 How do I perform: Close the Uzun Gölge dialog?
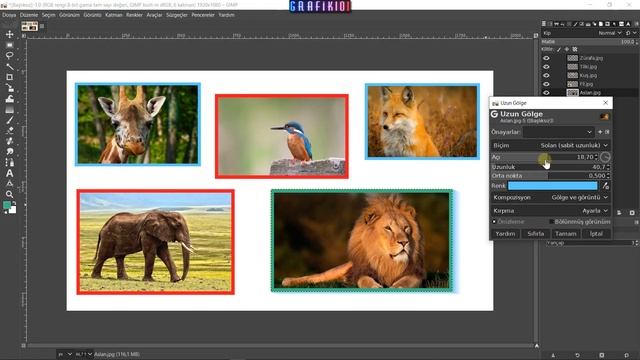pyautogui.click(x=605, y=103)
